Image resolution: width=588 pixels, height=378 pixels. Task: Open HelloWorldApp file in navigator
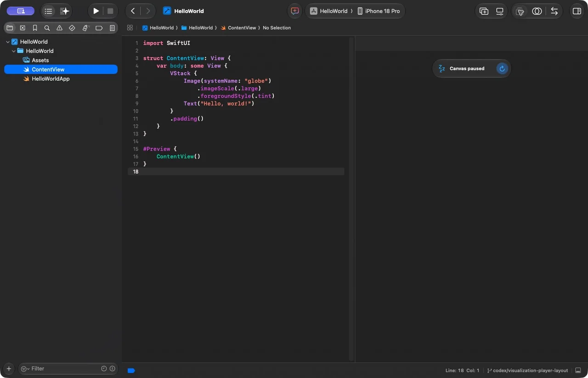(51, 79)
